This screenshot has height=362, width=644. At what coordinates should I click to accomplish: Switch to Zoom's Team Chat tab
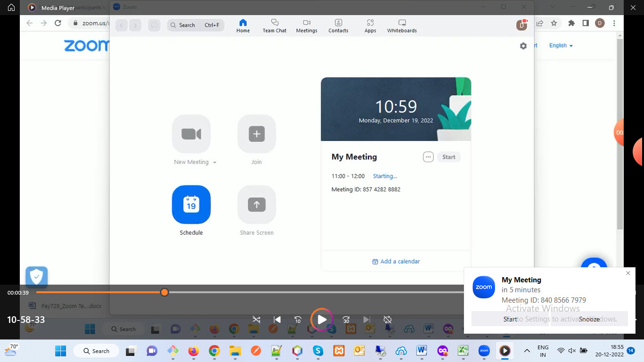[274, 26]
